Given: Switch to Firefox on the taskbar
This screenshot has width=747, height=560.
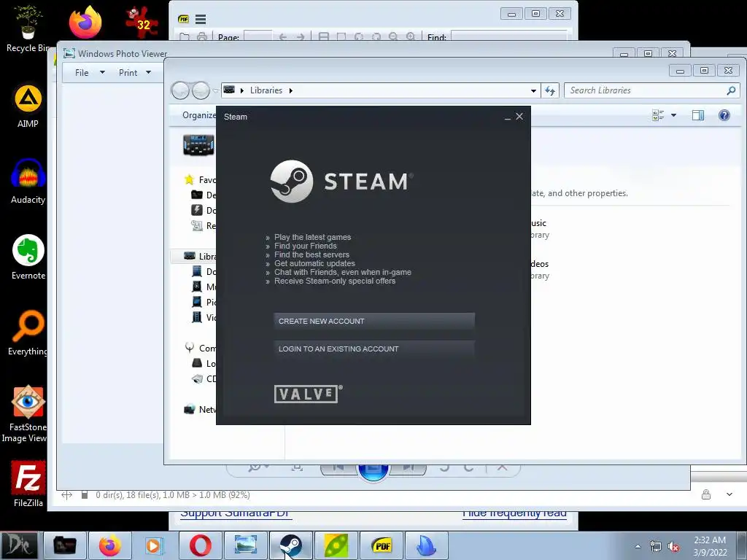Looking at the screenshot, I should coord(110,545).
